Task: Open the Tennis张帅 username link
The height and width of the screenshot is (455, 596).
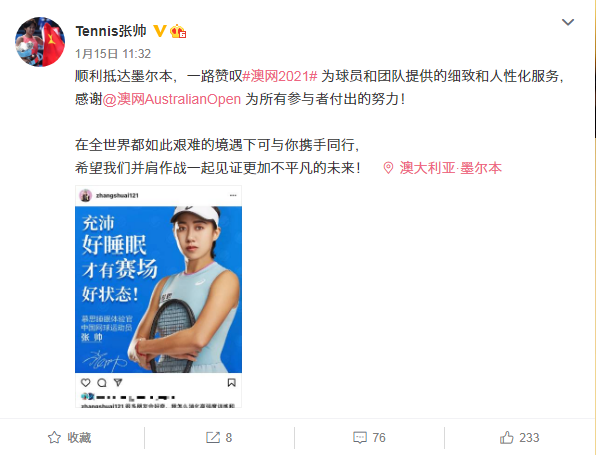Action: (111, 31)
